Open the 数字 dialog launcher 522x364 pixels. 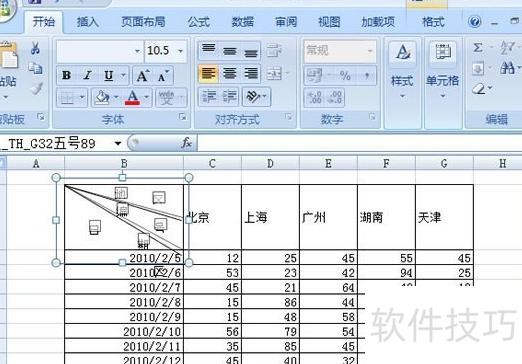pos(372,117)
